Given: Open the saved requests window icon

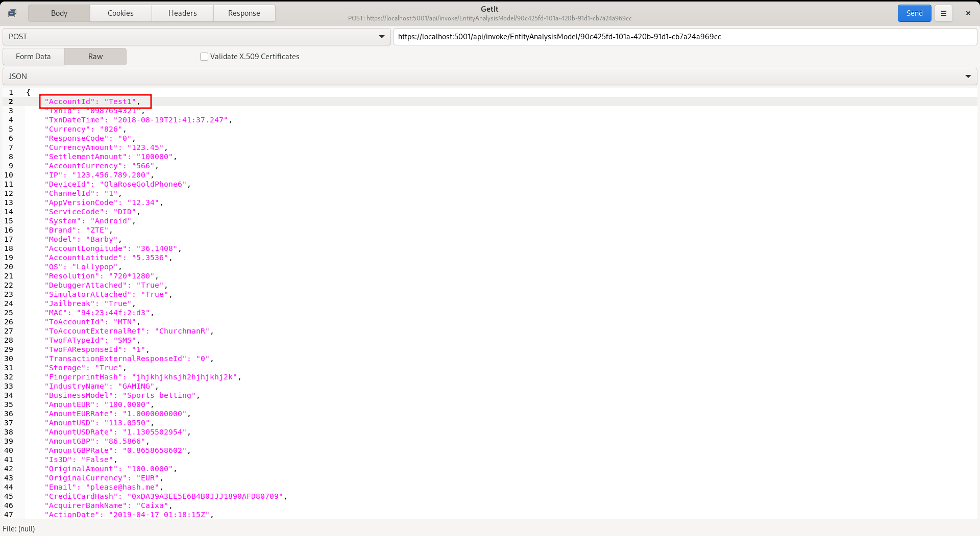Looking at the screenshot, I should (x=12, y=13).
